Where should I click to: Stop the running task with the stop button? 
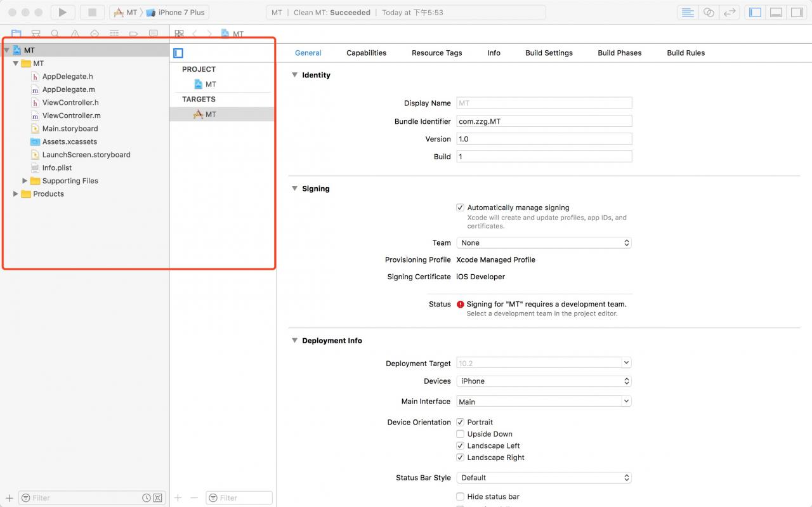92,12
